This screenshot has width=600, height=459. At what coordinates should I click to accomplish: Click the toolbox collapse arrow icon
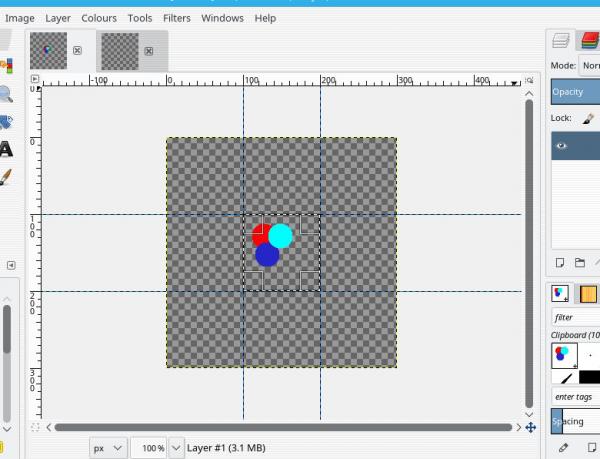[11, 265]
